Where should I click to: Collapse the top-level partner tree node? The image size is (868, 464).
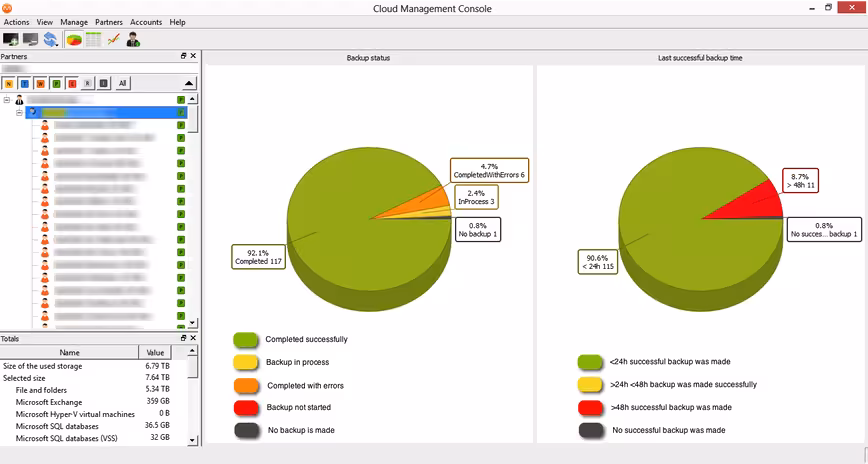tap(7, 100)
